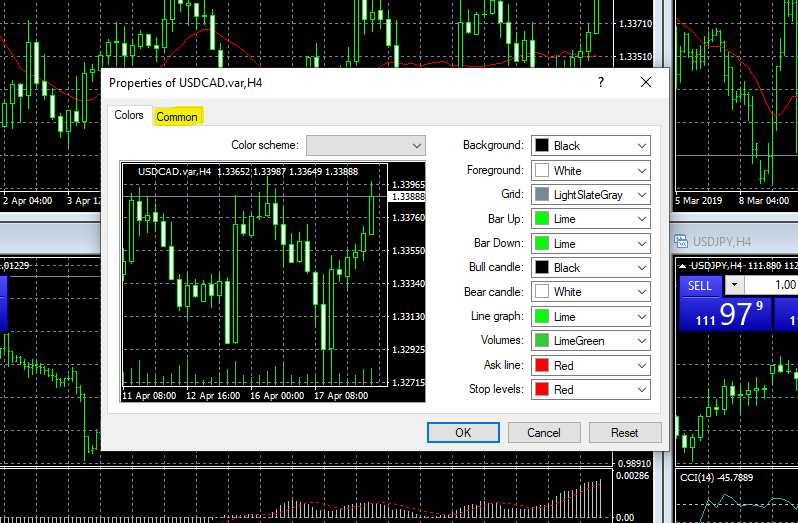Click the red Ask line swatch
Screen dimensions: 798x523
[x=542, y=365]
